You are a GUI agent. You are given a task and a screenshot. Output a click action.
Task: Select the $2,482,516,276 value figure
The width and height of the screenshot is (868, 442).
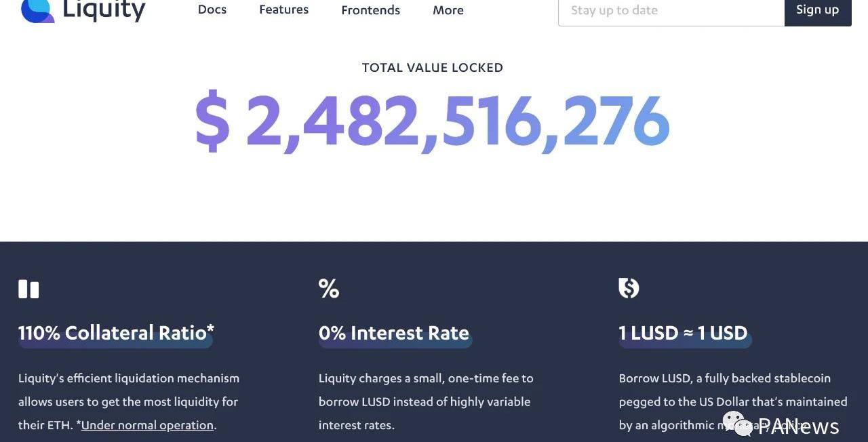(x=433, y=122)
